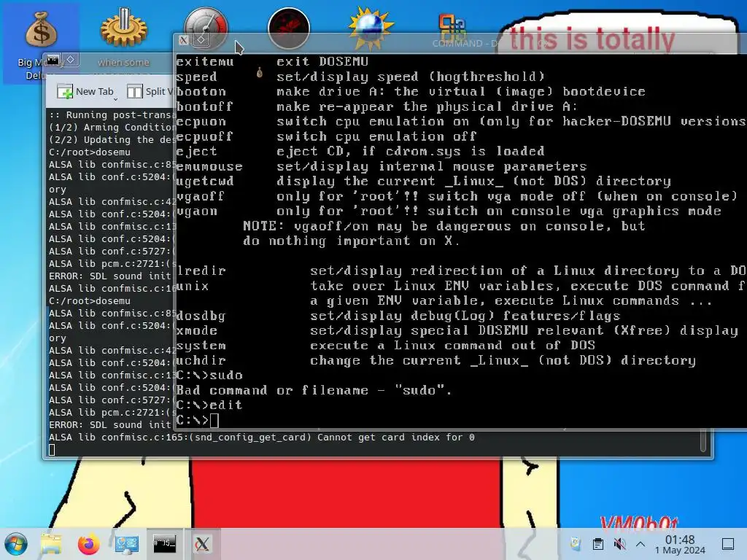Open the Start menu orb
The width and height of the screenshot is (747, 560).
point(16,544)
